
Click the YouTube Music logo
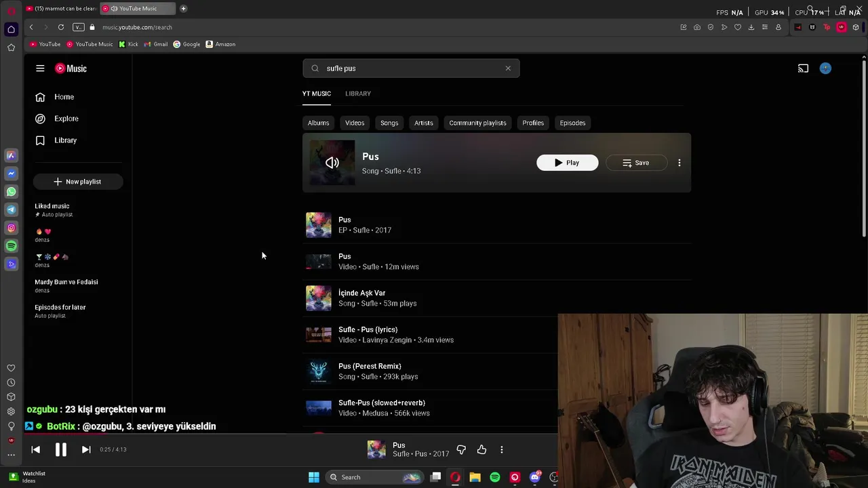pyautogui.click(x=71, y=68)
